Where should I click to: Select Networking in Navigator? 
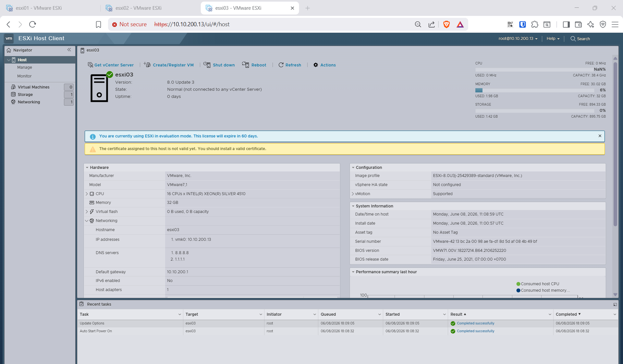29,102
